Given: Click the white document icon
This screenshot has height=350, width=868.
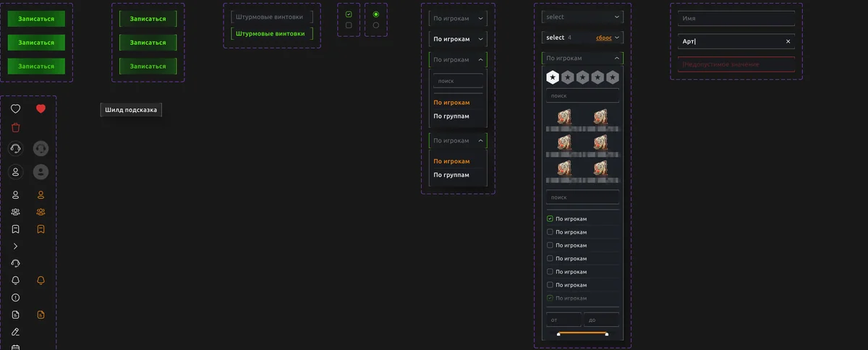Looking at the screenshot, I should 16,315.
